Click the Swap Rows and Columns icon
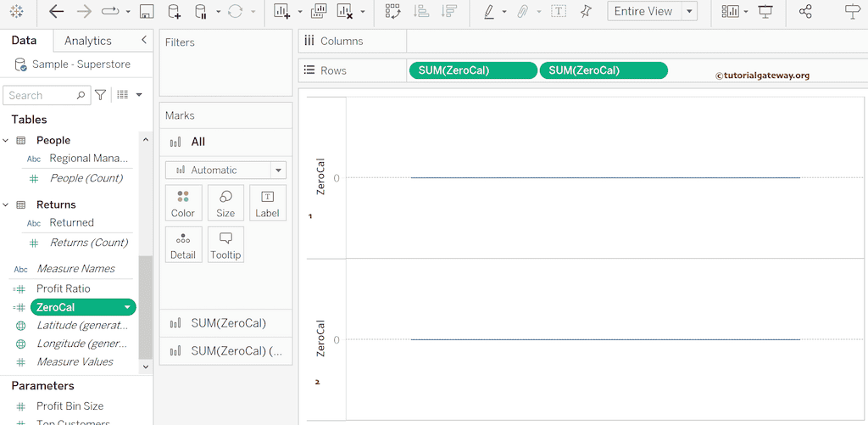The image size is (868, 425). [x=393, y=11]
